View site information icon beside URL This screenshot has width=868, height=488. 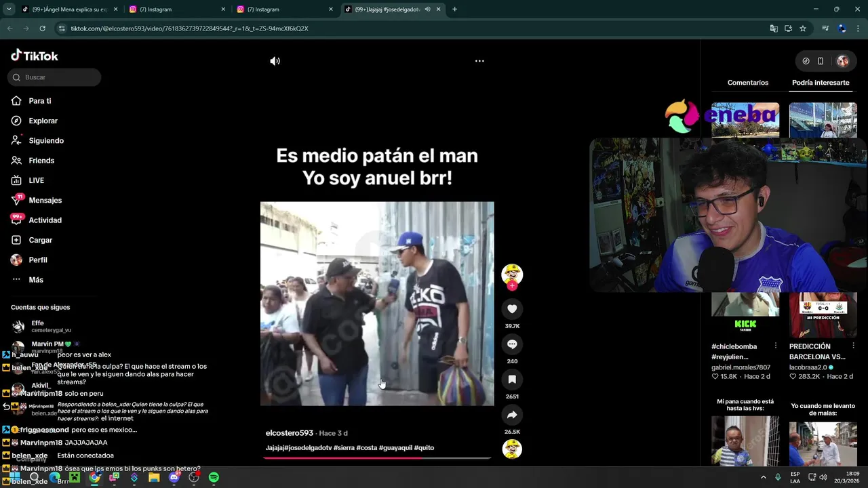62,28
